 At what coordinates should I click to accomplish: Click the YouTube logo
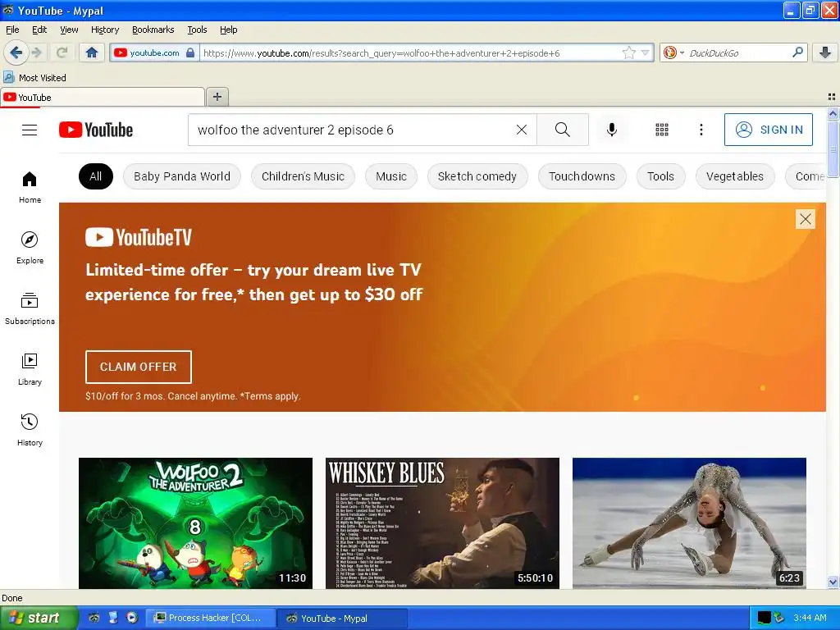coord(96,130)
